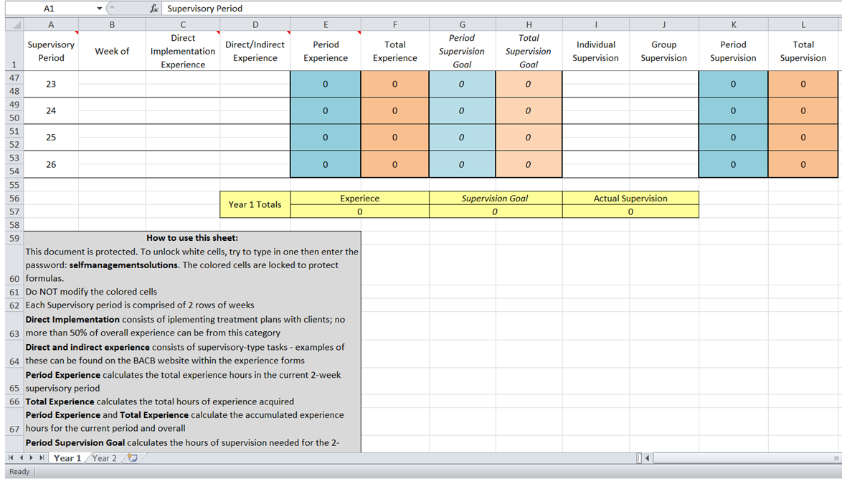Viewport: 842px width, 504px height.
Task: Click 'Total Supervision Goal' header cell
Action: pyautogui.click(x=529, y=51)
